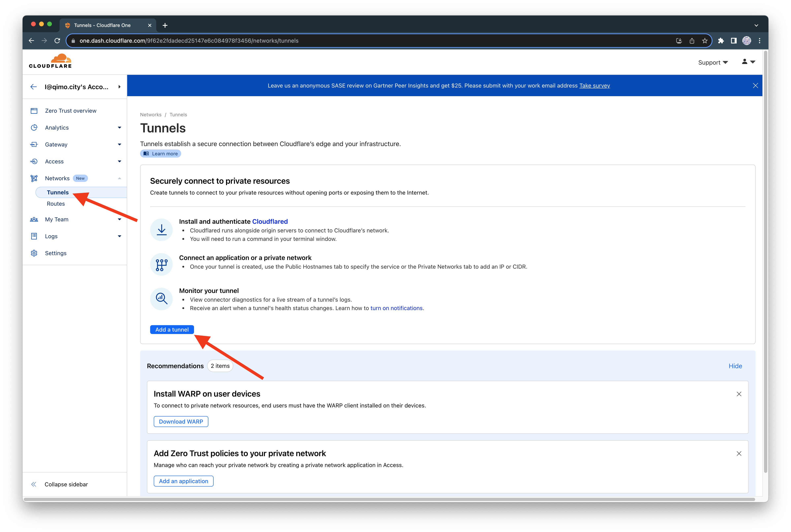Open the turn on notifications link
Screen dimensions: 791x532
396,308
